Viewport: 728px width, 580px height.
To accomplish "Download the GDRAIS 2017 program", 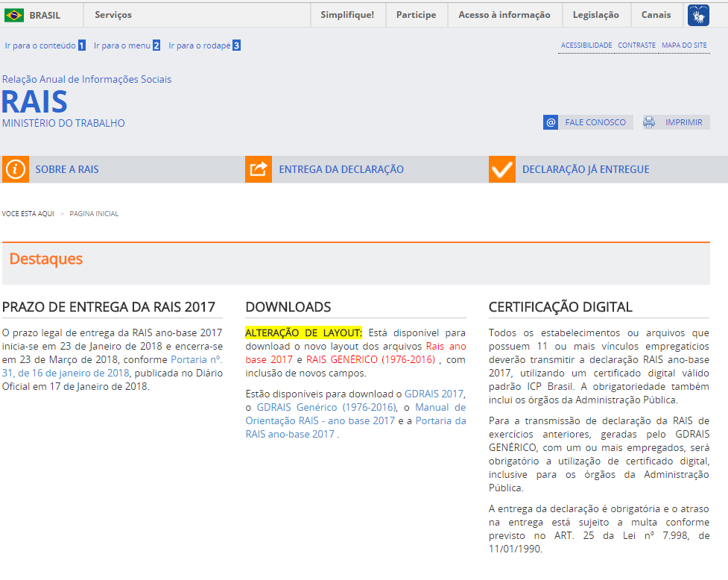I will point(434,394).
